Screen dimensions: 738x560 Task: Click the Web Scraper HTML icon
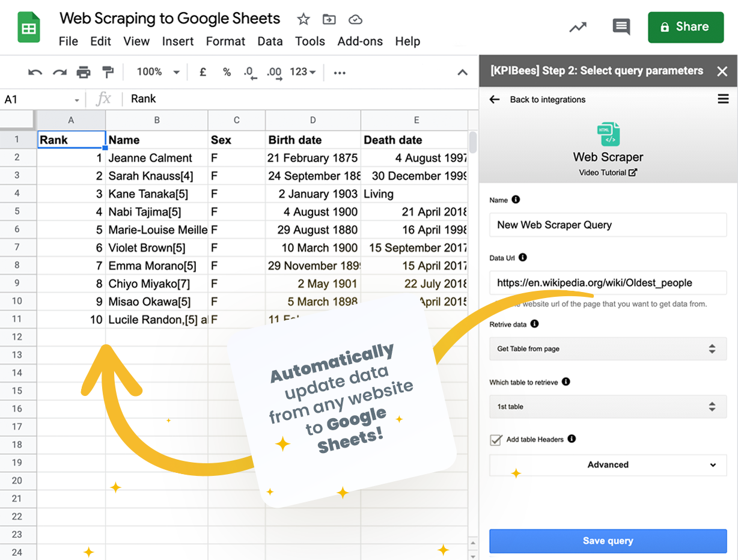pyautogui.click(x=608, y=134)
